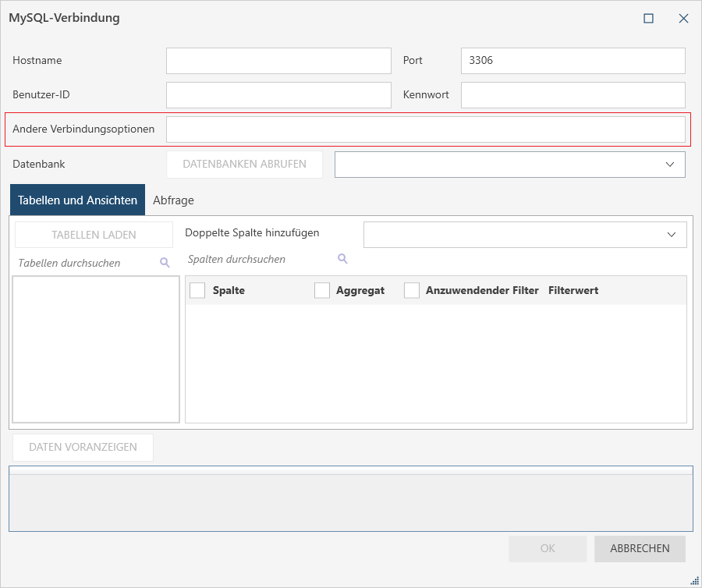This screenshot has height=588, width=702.
Task: Click the resize grip in dialog corner
Action: (694, 580)
